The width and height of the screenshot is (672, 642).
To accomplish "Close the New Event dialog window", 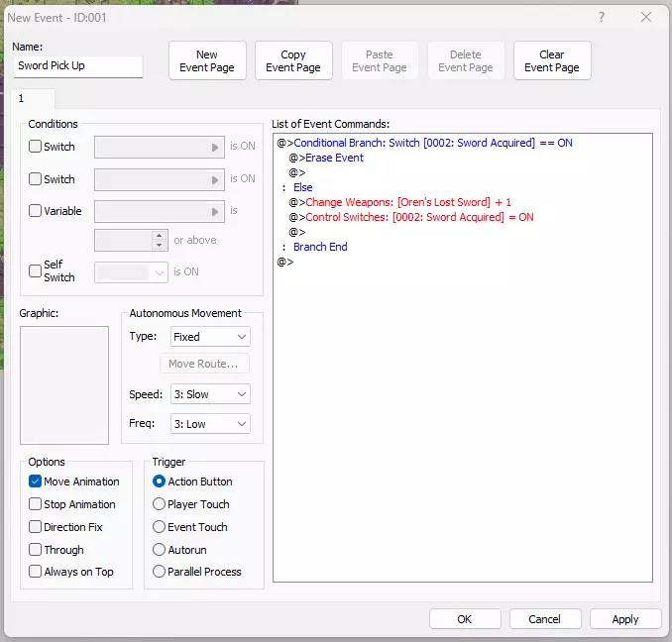I will pos(646,18).
